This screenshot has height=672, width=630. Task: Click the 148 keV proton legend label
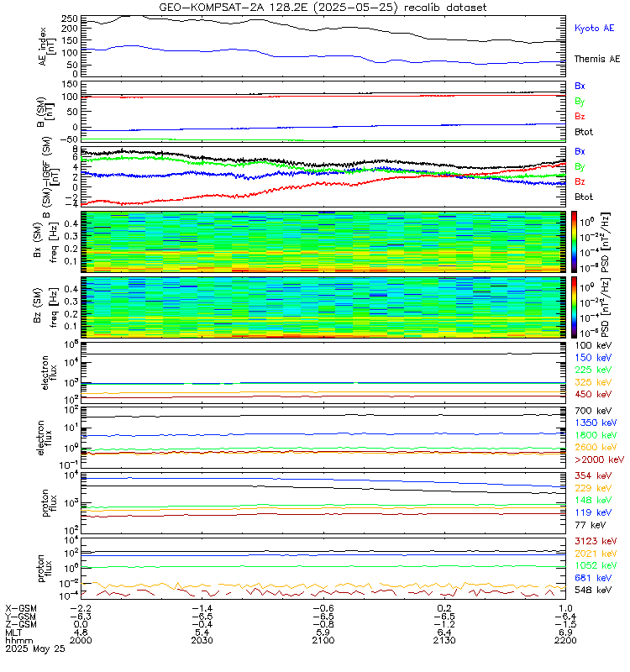coord(593,500)
